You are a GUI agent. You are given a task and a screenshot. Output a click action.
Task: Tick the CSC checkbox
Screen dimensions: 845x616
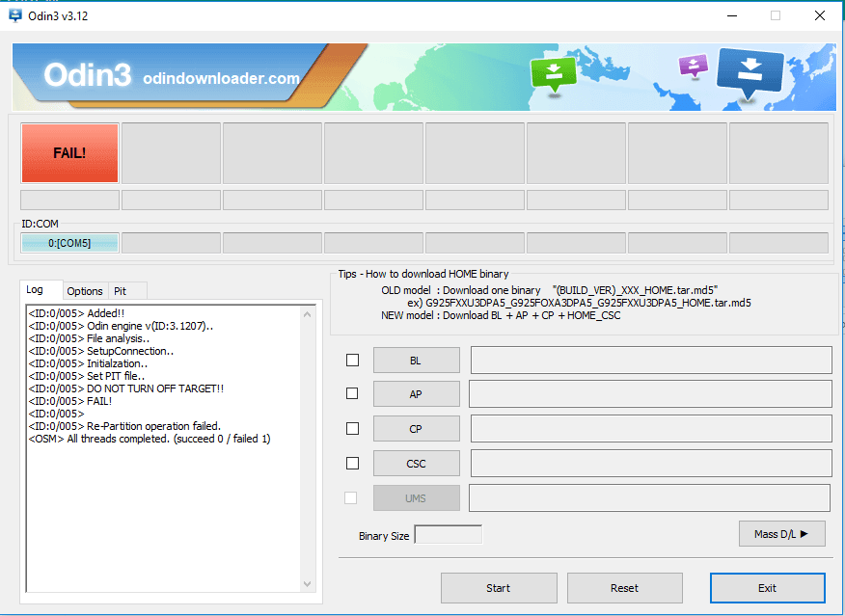(352, 463)
